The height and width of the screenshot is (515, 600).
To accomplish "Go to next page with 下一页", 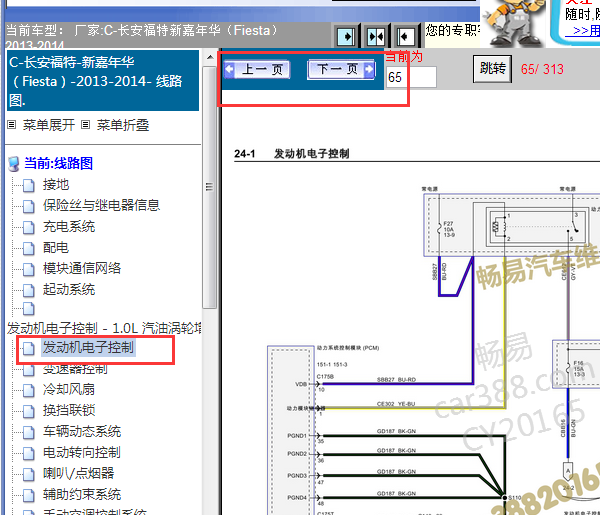I will click(341, 69).
